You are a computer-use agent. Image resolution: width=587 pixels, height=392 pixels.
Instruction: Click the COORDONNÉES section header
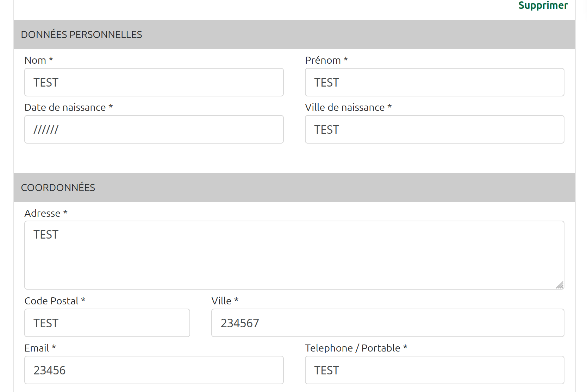pos(58,188)
